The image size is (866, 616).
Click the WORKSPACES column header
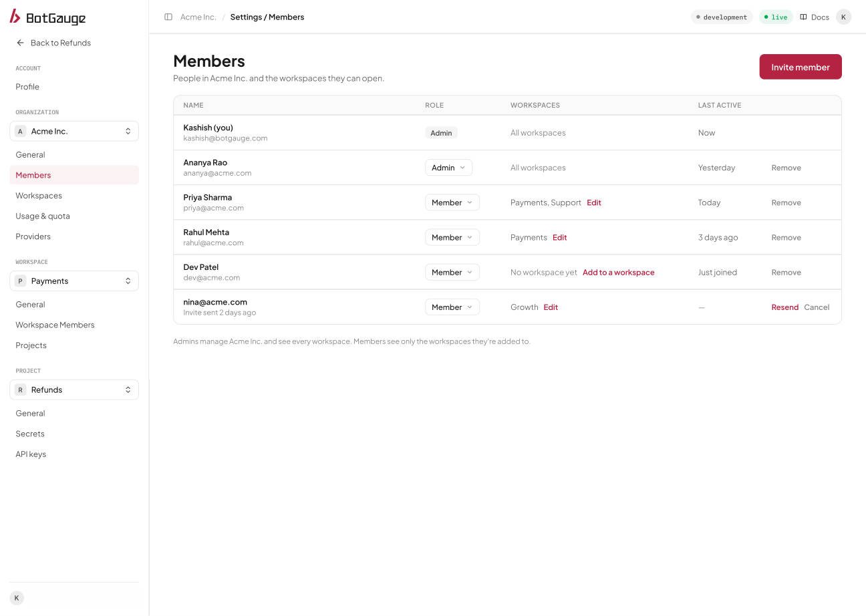tap(535, 105)
